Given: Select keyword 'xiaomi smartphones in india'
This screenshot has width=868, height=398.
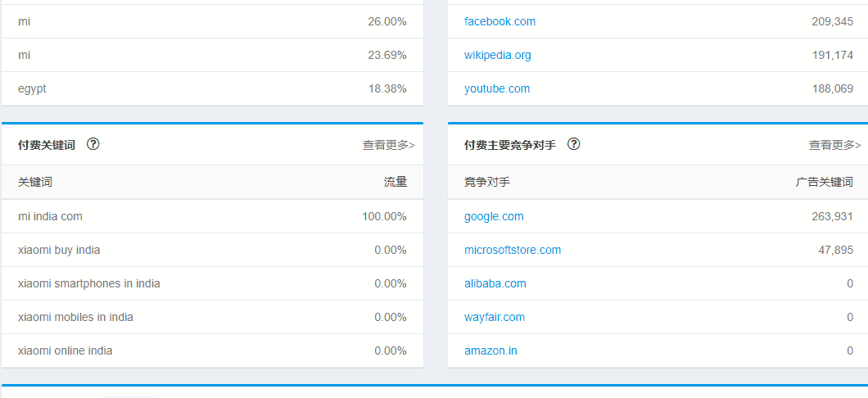Looking at the screenshot, I should 89,284.
